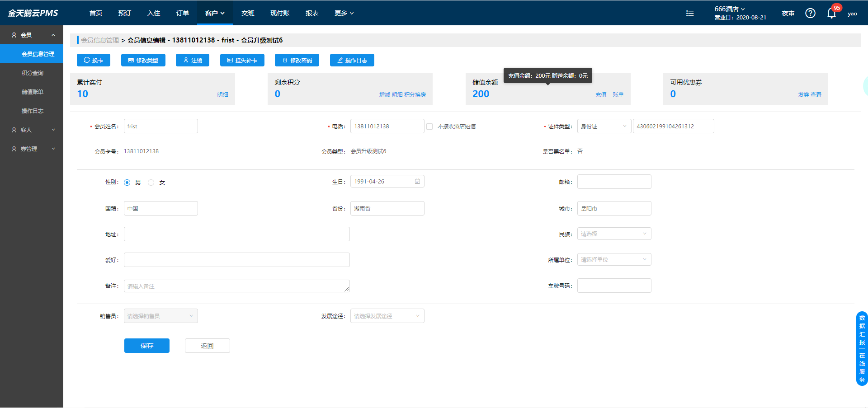Click the 操作日志 toolbar button

352,60
